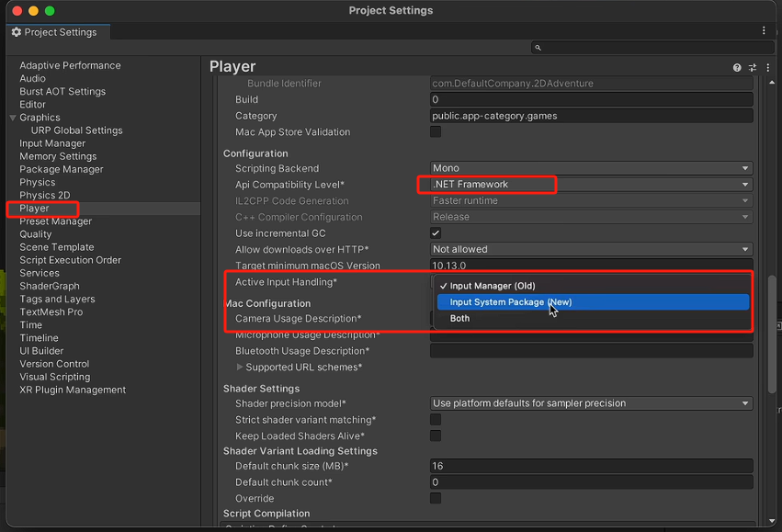Click the Player panel vertical scrollbar thumb

(772, 333)
